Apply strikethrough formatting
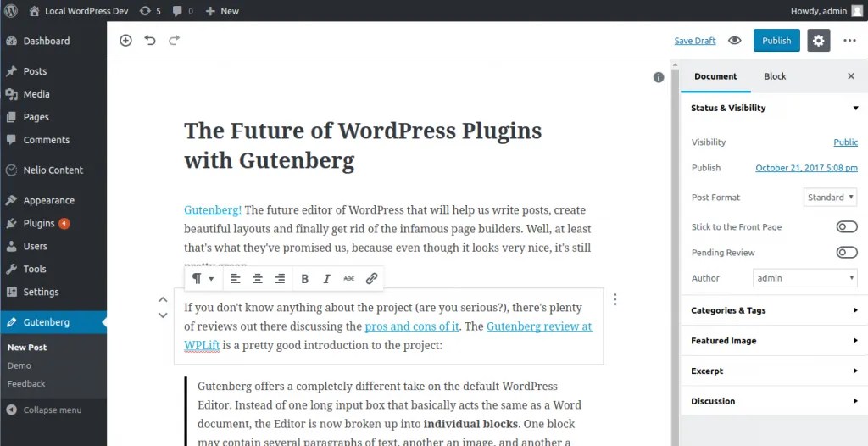The image size is (868, 446). tap(348, 279)
